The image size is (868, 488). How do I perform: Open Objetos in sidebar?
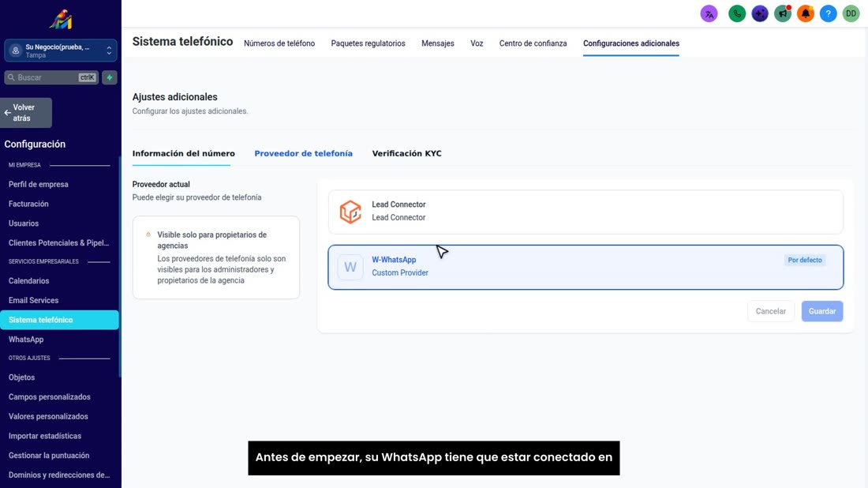(21, 377)
